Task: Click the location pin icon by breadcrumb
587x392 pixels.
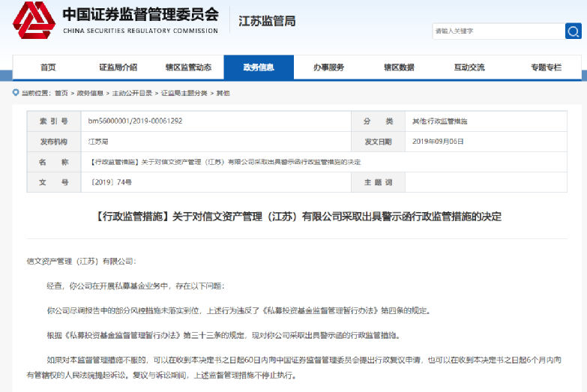Action: click(x=16, y=92)
